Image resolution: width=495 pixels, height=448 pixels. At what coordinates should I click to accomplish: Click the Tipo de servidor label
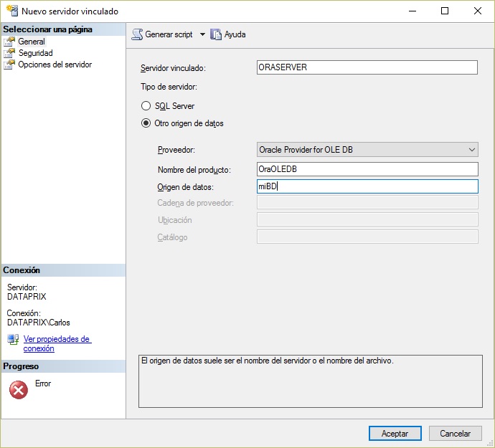click(169, 87)
